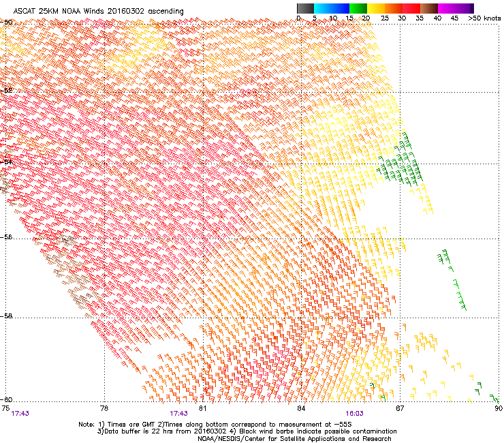This screenshot has width=504, height=443.
Task: Click the '90' longitude axis label
Action: pos(499,408)
